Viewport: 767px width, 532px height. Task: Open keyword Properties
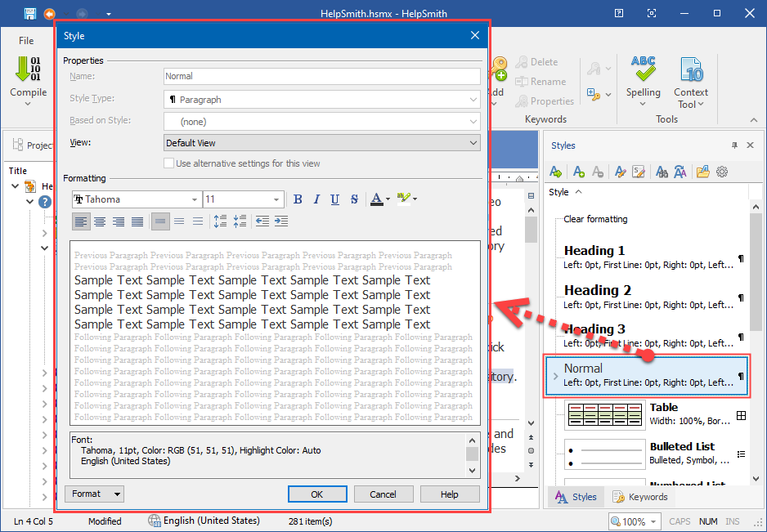[545, 101]
